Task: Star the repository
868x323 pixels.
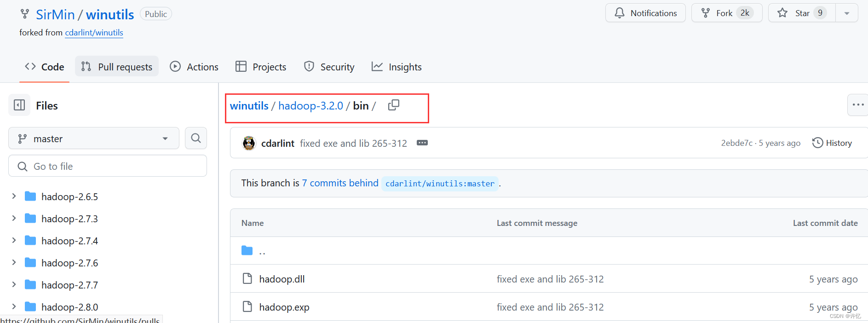Action: [802, 13]
